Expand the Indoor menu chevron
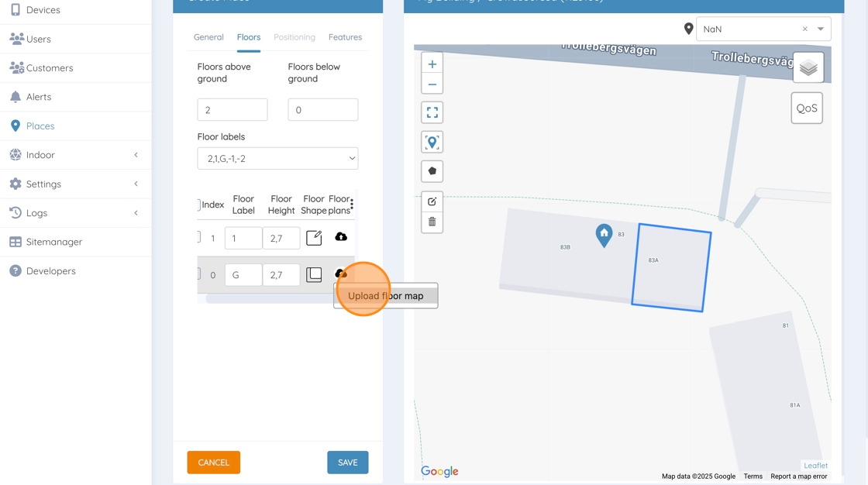The image size is (868, 485). click(136, 155)
